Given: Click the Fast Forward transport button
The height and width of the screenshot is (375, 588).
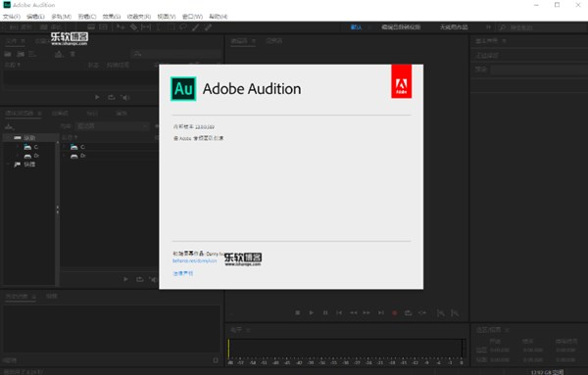Looking at the screenshot, I should (367, 312).
